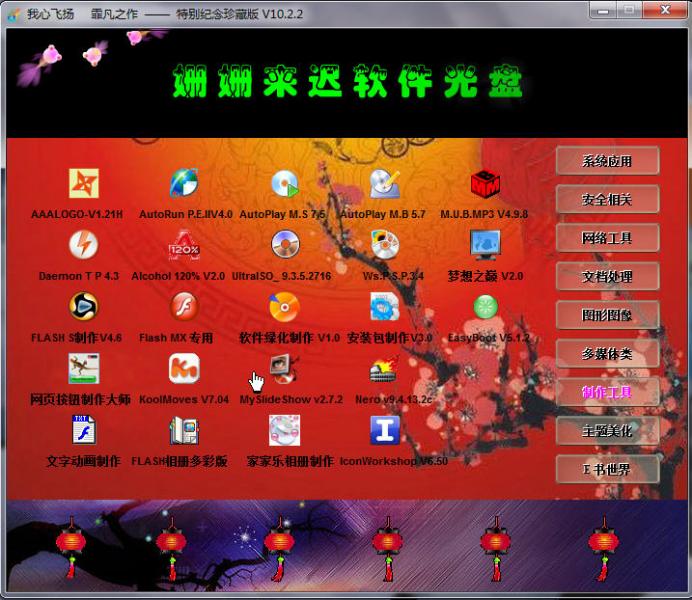
Task: Click the 梦想之巅 V2.0 monitor icon
Action: coord(485,244)
